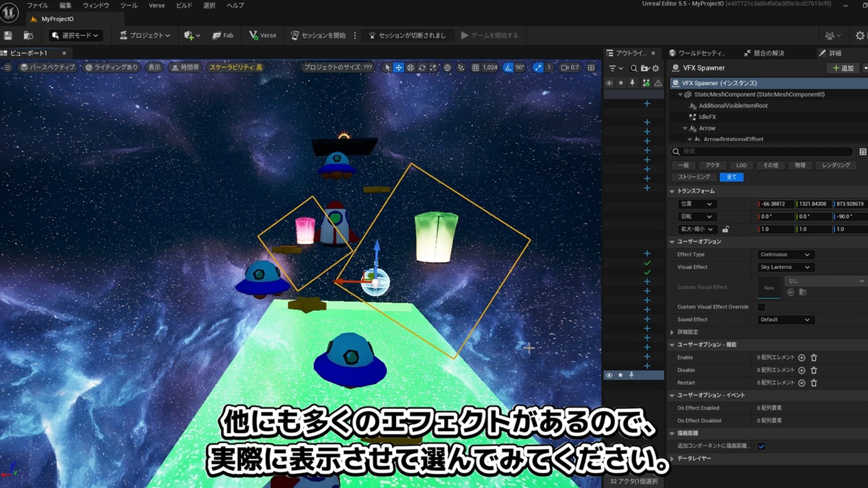Select the 全て filter button
The width and height of the screenshot is (868, 488).
731,177
